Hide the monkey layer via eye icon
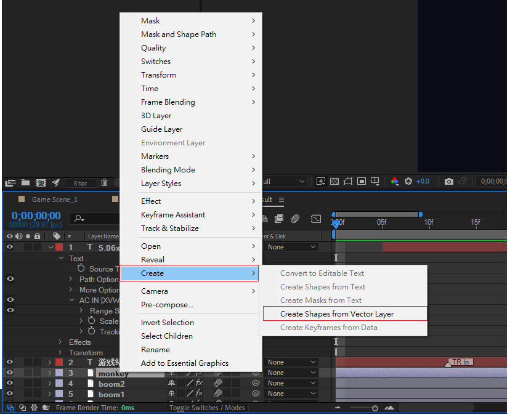This screenshot has height=420, width=510. click(x=9, y=373)
